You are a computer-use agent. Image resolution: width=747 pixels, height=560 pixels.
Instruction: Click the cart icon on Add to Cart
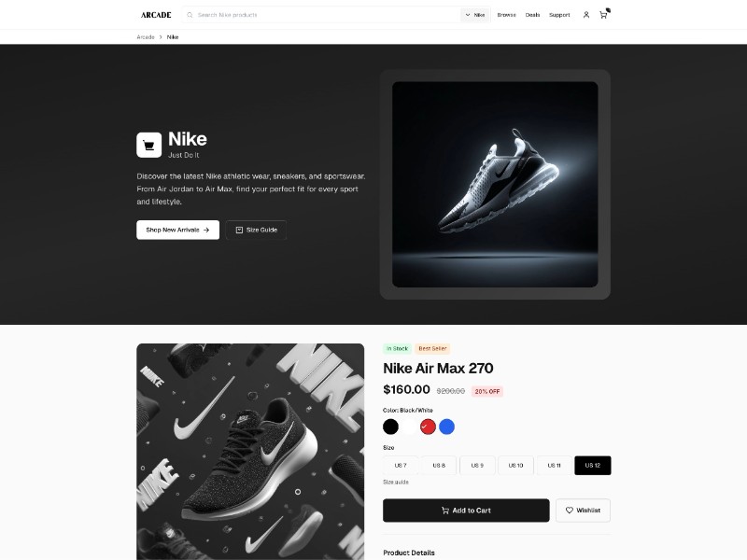[x=445, y=510]
